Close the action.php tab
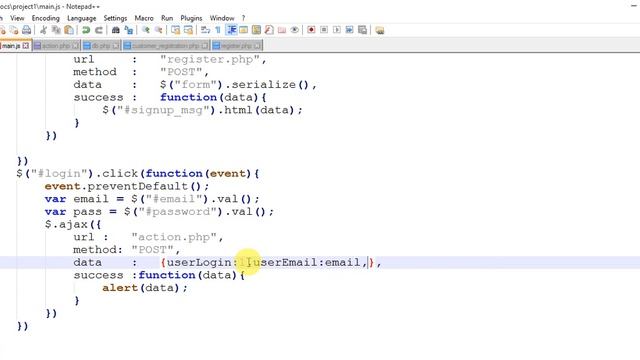The width and height of the screenshot is (640, 360). pos(75,46)
